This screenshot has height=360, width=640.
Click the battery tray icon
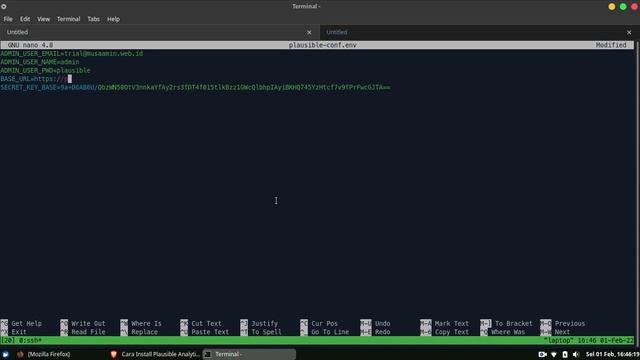pos(565,354)
